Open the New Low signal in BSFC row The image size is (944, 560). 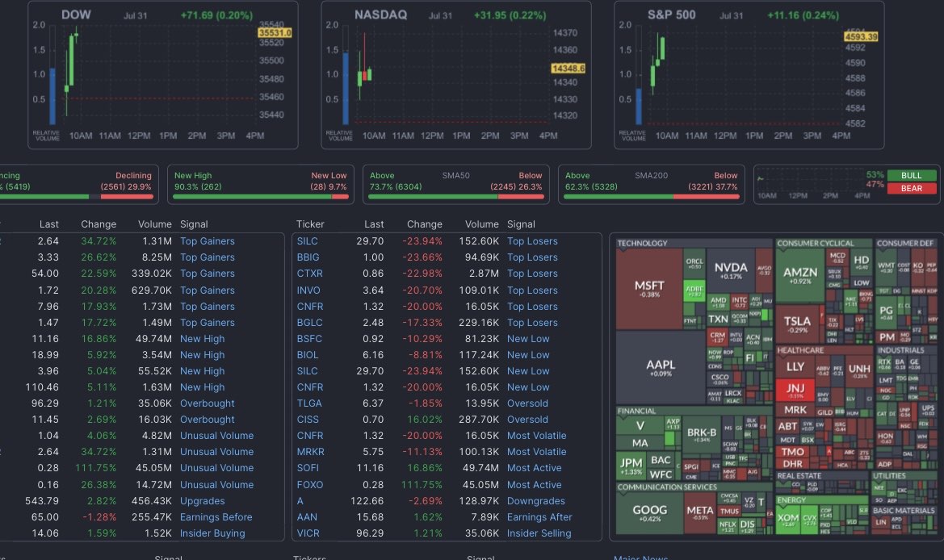(528, 339)
